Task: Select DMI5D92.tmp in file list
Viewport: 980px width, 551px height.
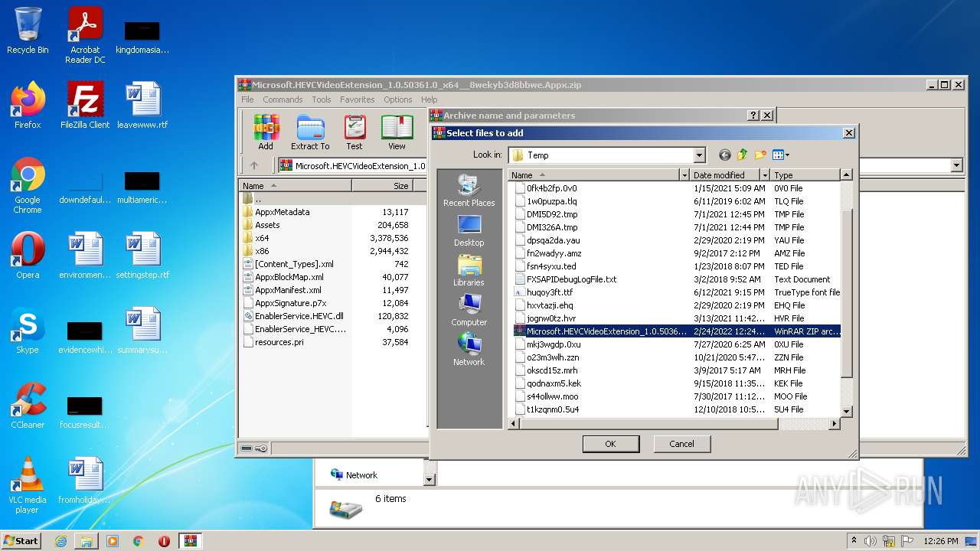Action: [x=552, y=214]
